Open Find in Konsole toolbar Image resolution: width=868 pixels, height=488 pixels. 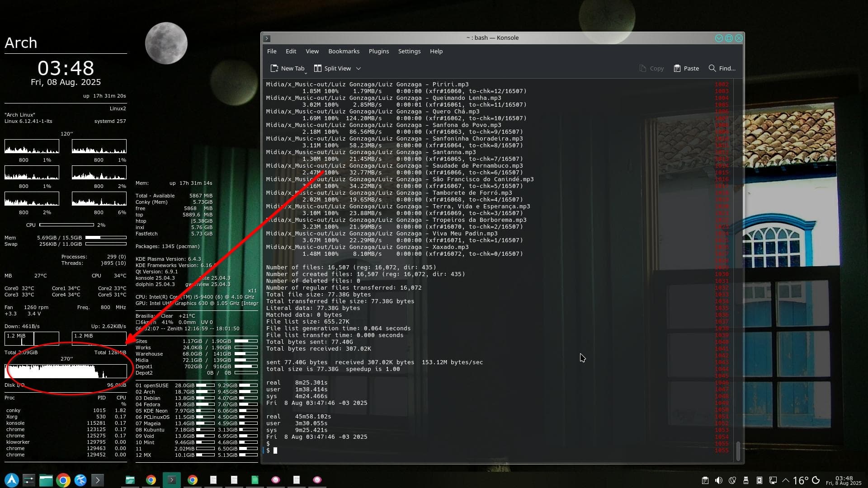click(722, 68)
